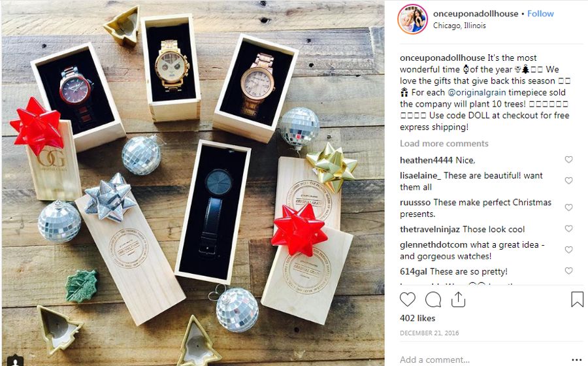
Task: Like lisaelaine_'s comment heart
Action: (x=568, y=180)
